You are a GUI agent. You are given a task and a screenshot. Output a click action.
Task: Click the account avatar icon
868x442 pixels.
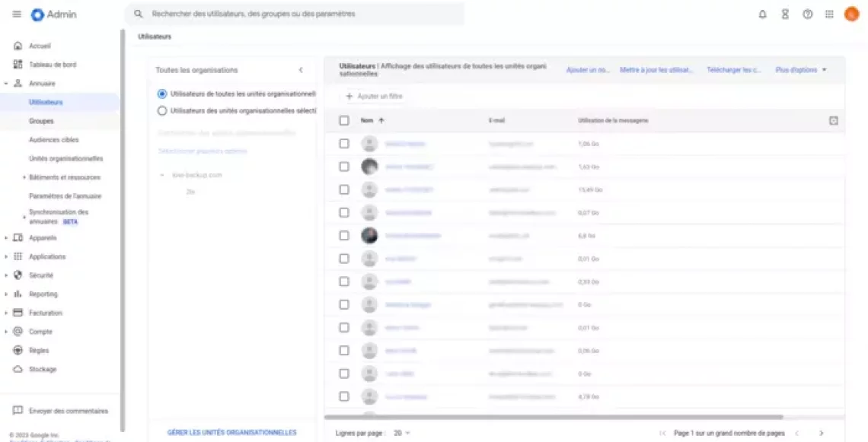tap(851, 14)
